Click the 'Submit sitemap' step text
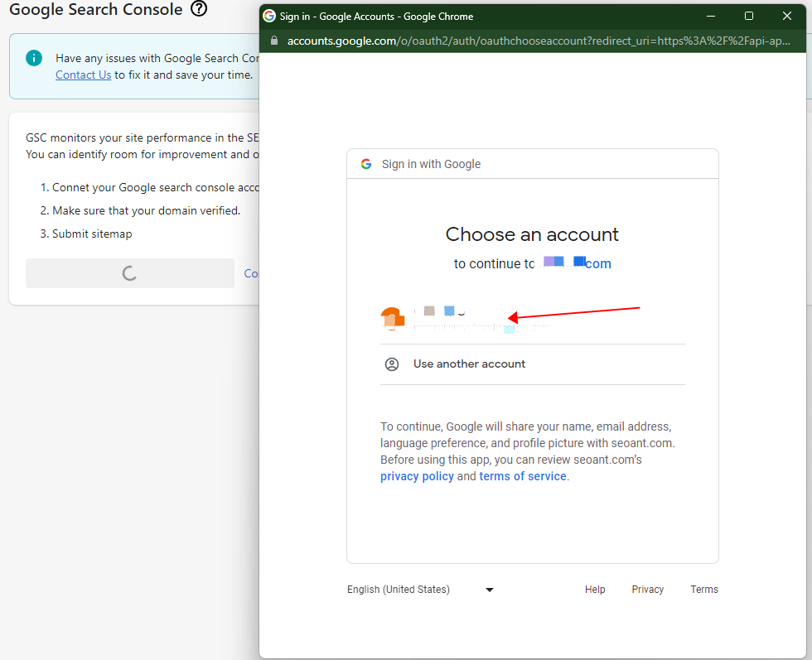This screenshot has height=660, width=812. (92, 234)
